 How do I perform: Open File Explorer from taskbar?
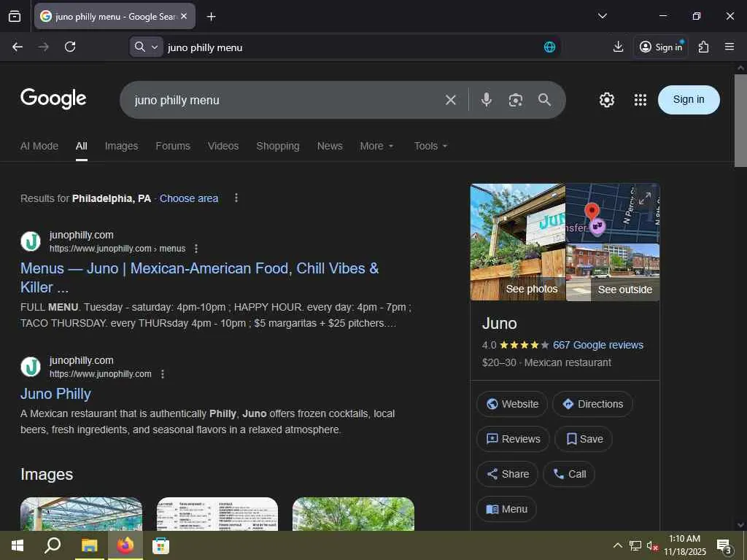(89, 545)
